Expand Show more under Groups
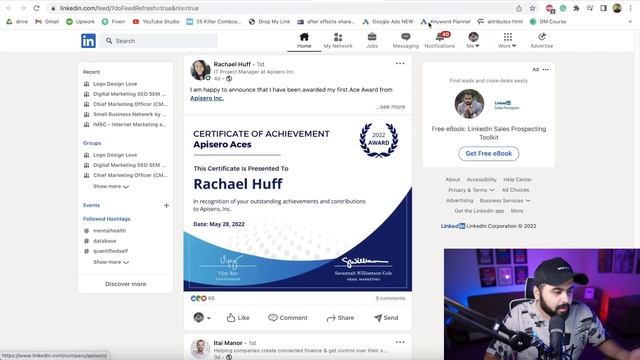This screenshot has height=360, width=640. (x=111, y=186)
